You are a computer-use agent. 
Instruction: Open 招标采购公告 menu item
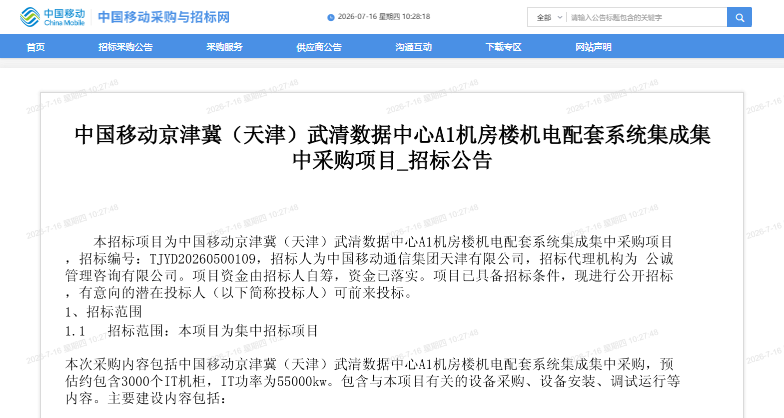126,47
